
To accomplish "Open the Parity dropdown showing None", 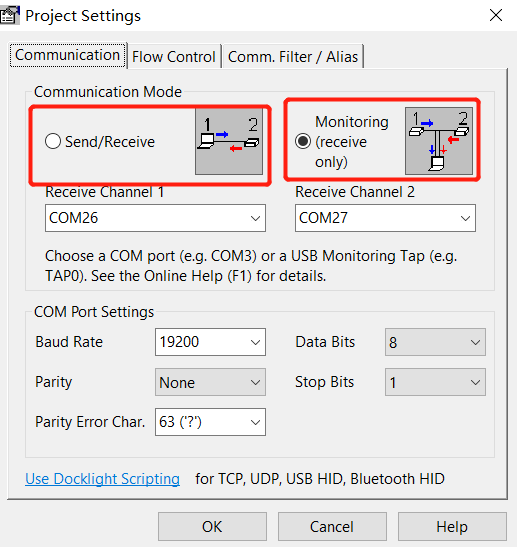I will tap(210, 382).
